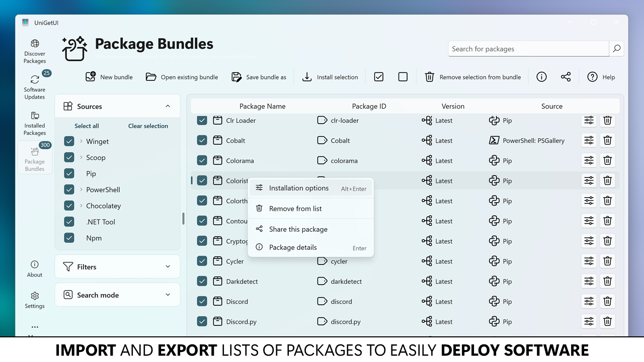Uncheck the Chocolatey source
Image resolution: width=644 pixels, height=362 pixels.
(69, 206)
